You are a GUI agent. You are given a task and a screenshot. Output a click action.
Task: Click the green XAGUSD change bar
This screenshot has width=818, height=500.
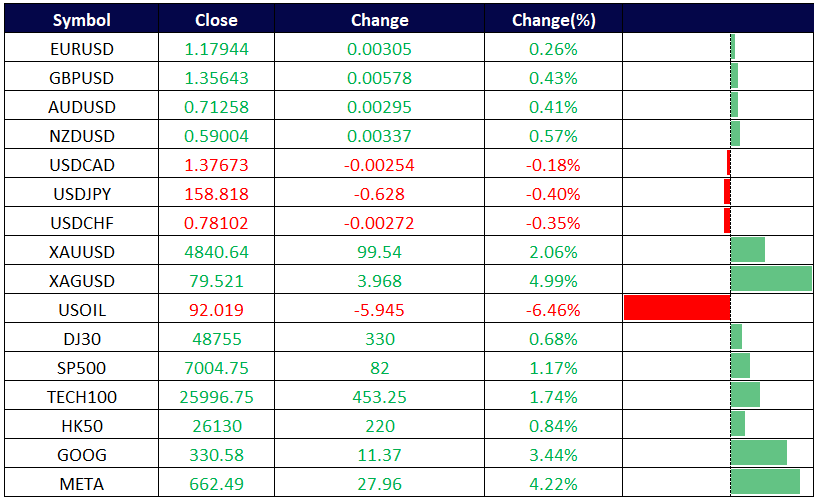[x=771, y=279]
